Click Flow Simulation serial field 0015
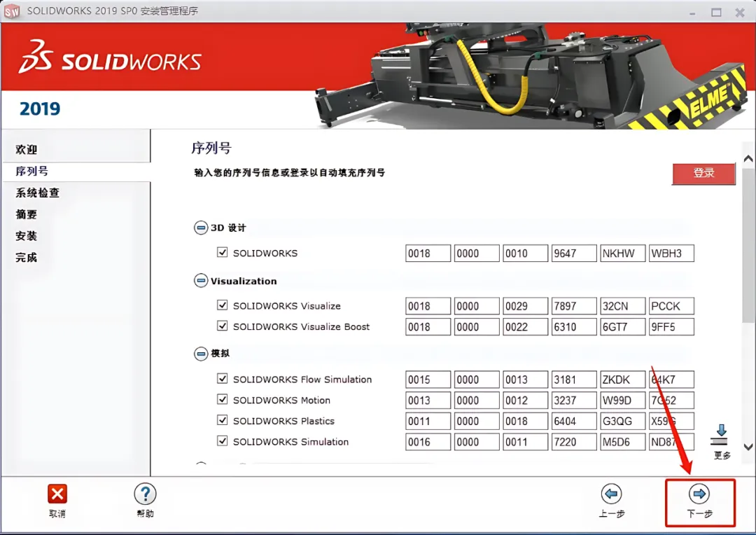This screenshot has height=535, width=756. pyautogui.click(x=428, y=380)
